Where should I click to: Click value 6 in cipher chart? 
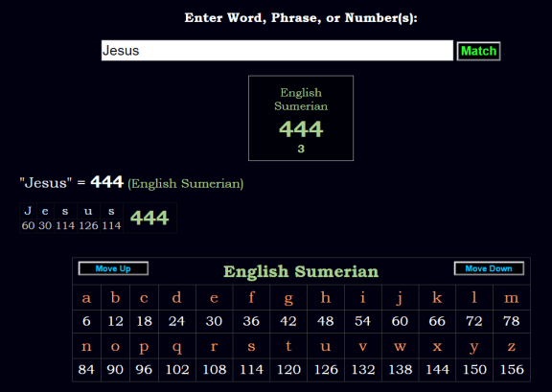point(86,321)
